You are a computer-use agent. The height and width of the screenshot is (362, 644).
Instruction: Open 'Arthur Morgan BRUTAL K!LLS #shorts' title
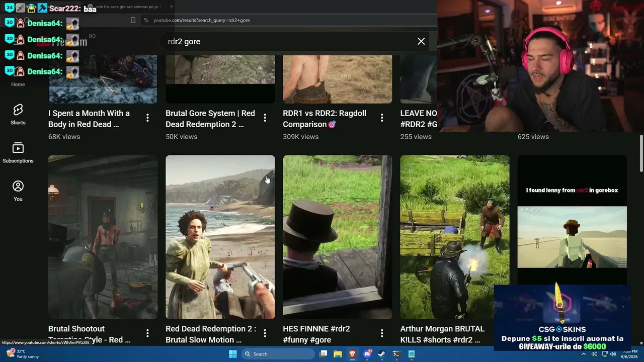click(x=442, y=334)
